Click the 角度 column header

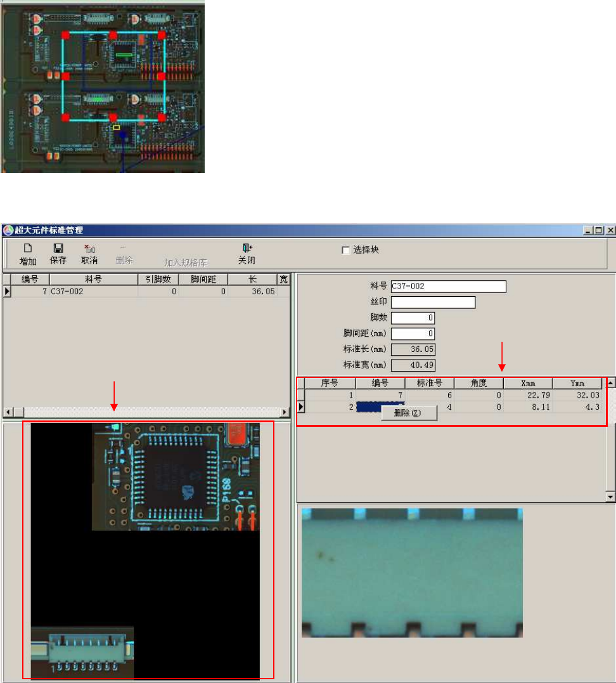(x=479, y=383)
